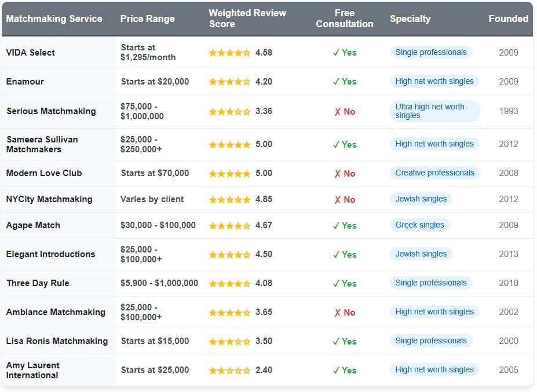This screenshot has height=392, width=537.
Task: Click the Ultra high net worth singles tag
Action: coord(434,111)
